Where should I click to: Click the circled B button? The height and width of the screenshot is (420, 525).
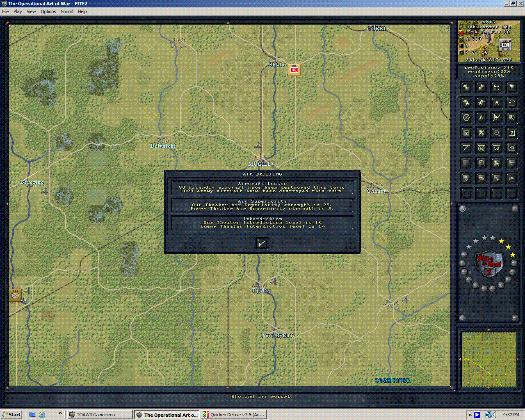point(481,148)
